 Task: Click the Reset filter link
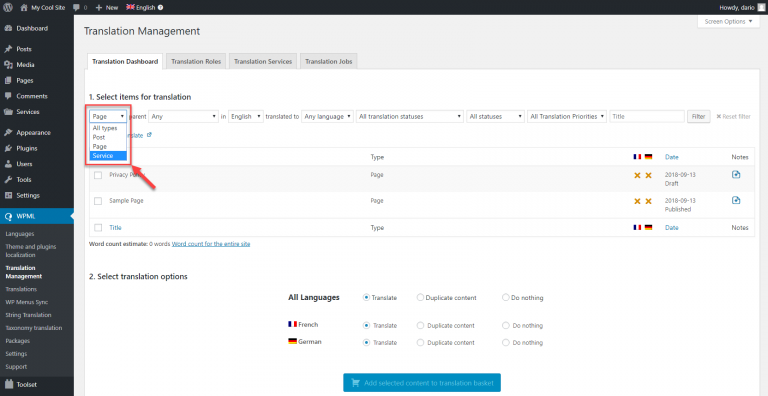pyautogui.click(x=733, y=117)
